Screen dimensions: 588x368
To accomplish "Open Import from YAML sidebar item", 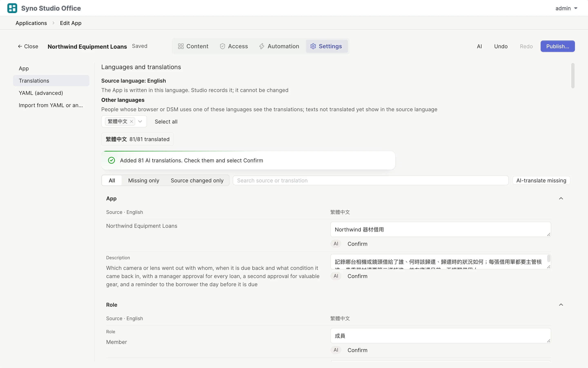I will 51,105.
